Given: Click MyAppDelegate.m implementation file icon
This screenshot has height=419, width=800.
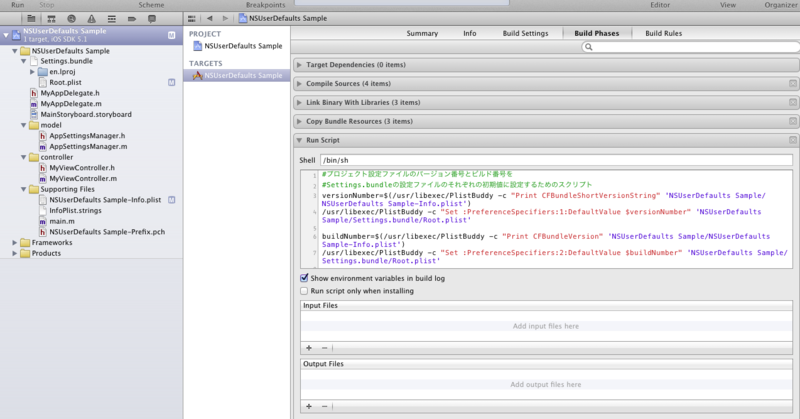Looking at the screenshot, I should click(34, 104).
